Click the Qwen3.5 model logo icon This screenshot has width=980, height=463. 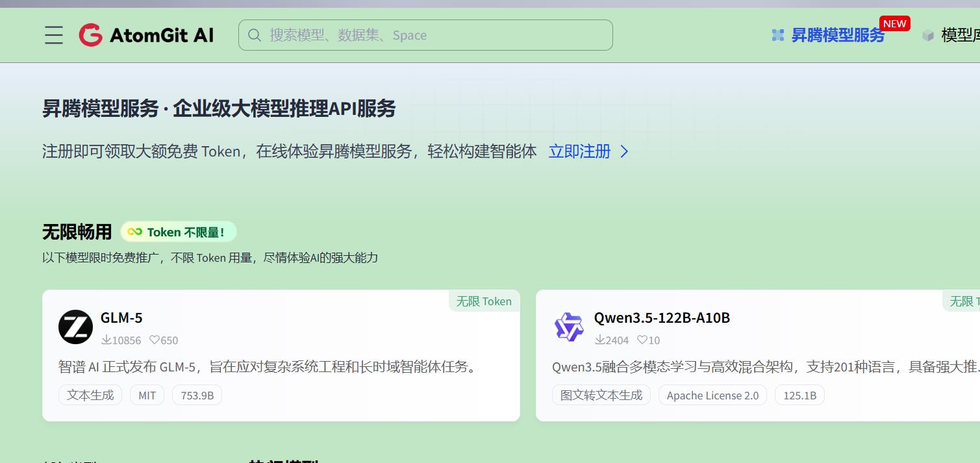point(569,327)
